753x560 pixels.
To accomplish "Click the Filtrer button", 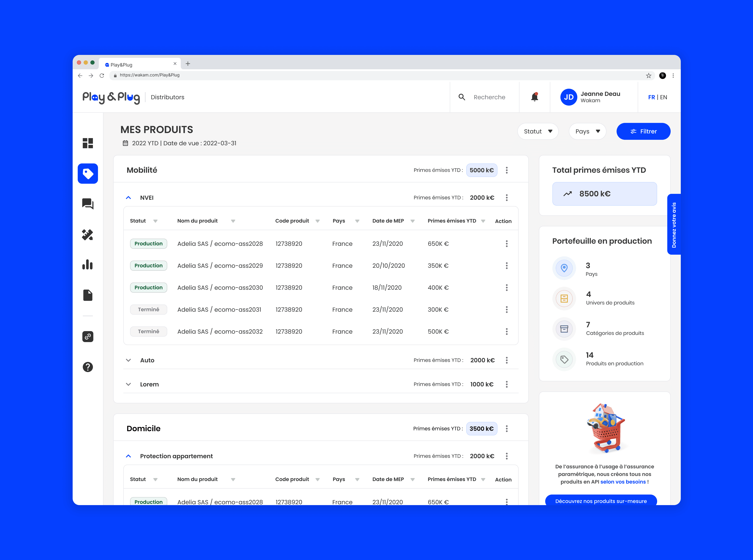I will [643, 131].
